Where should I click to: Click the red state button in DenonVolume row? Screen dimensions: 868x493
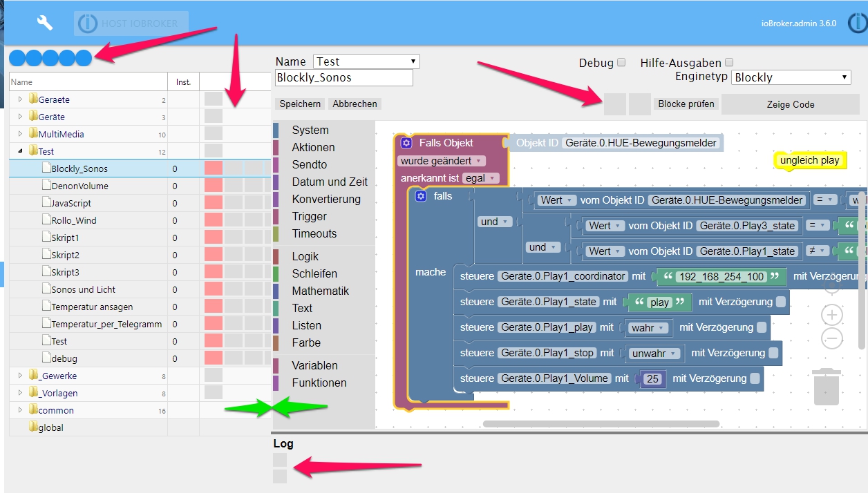tap(214, 186)
